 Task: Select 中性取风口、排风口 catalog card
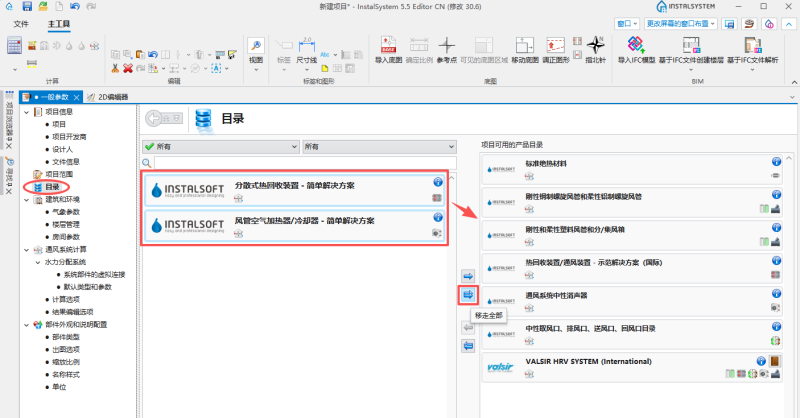pyautogui.click(x=632, y=334)
